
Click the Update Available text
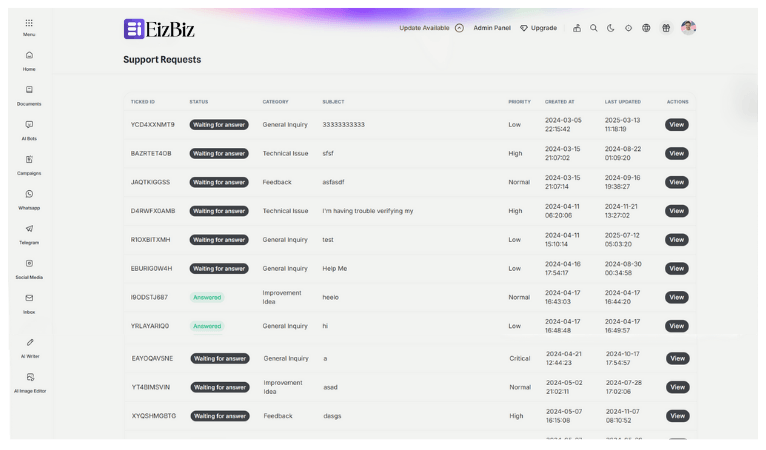point(424,28)
